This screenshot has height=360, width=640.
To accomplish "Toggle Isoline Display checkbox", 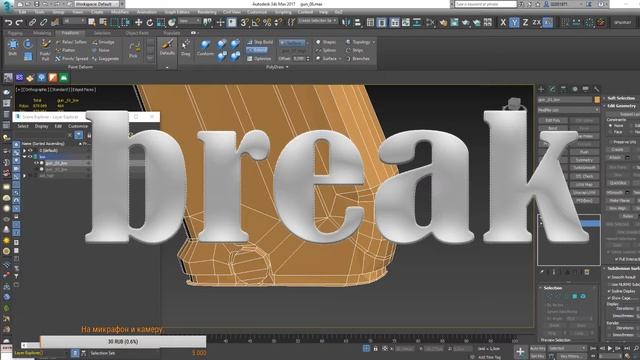I will pyautogui.click(x=609, y=291).
